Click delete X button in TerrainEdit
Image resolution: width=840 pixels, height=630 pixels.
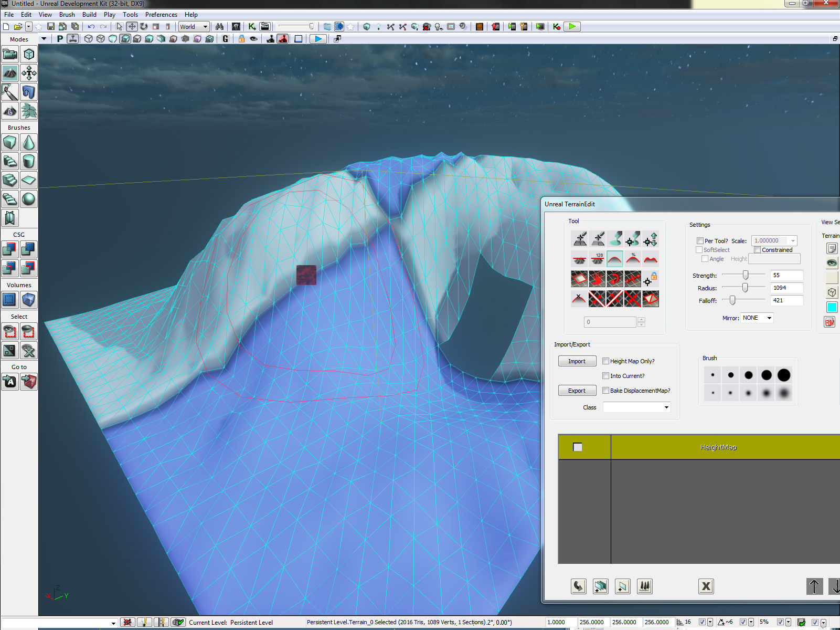706,586
